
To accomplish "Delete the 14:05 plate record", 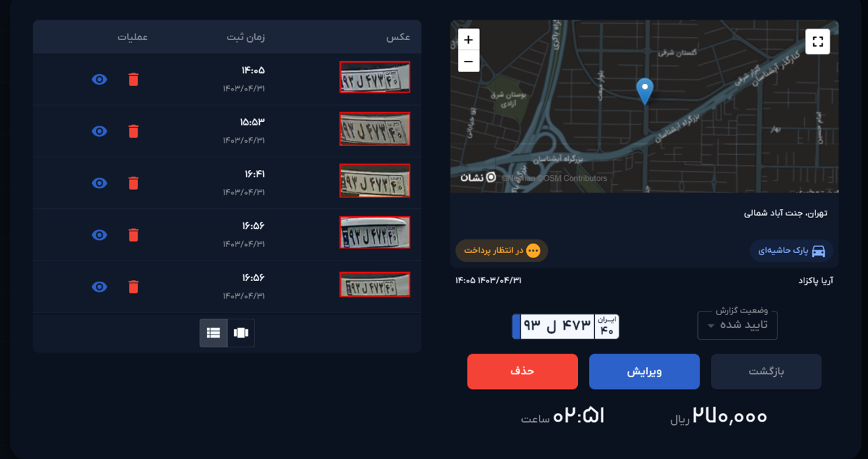I will [134, 80].
